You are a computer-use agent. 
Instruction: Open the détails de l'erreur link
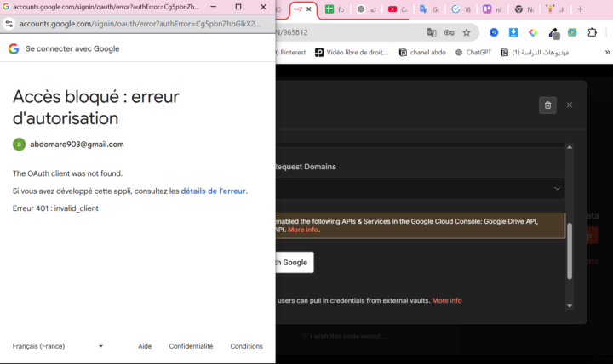(x=213, y=191)
